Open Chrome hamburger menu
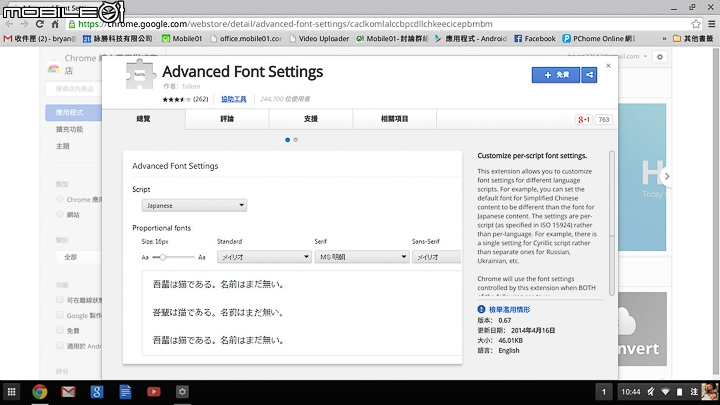The height and width of the screenshot is (405, 720). coord(711,24)
